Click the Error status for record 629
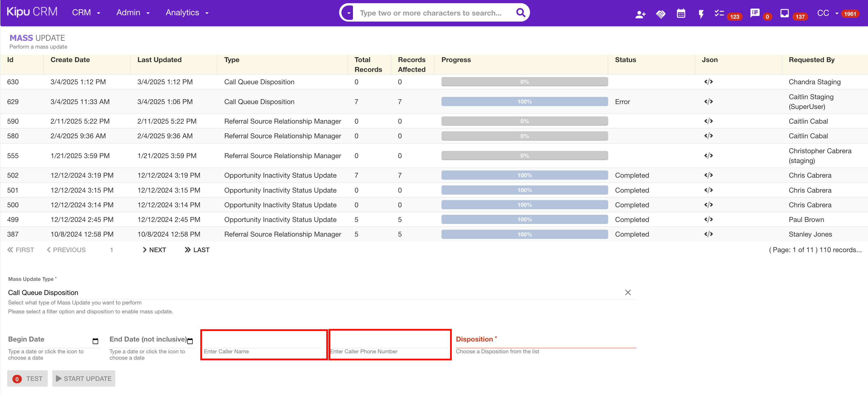This screenshot has width=868, height=395. pyautogui.click(x=622, y=101)
